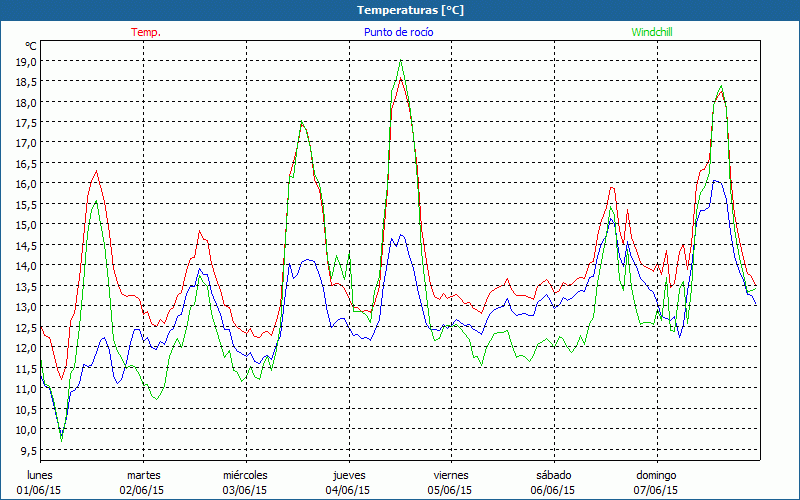Click the 16,0 value on the y-axis
The image size is (800, 500).
click(26, 184)
